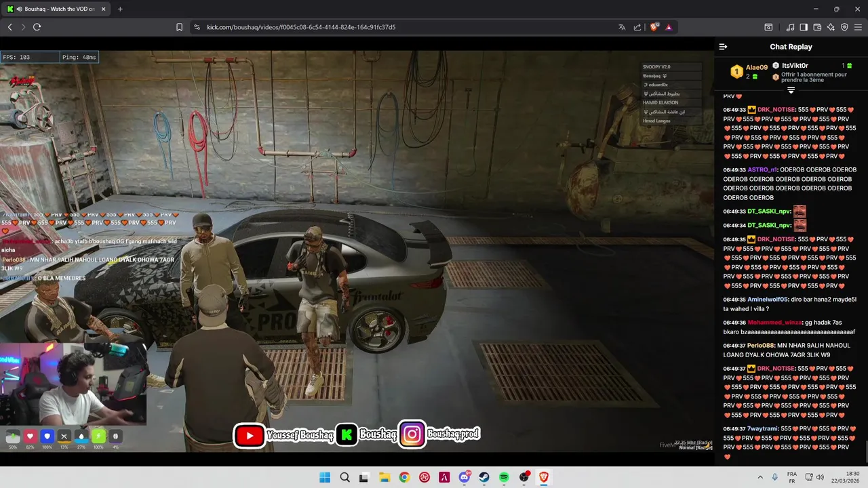
Task: Open File Explorer from taskbar
Action: point(384,477)
